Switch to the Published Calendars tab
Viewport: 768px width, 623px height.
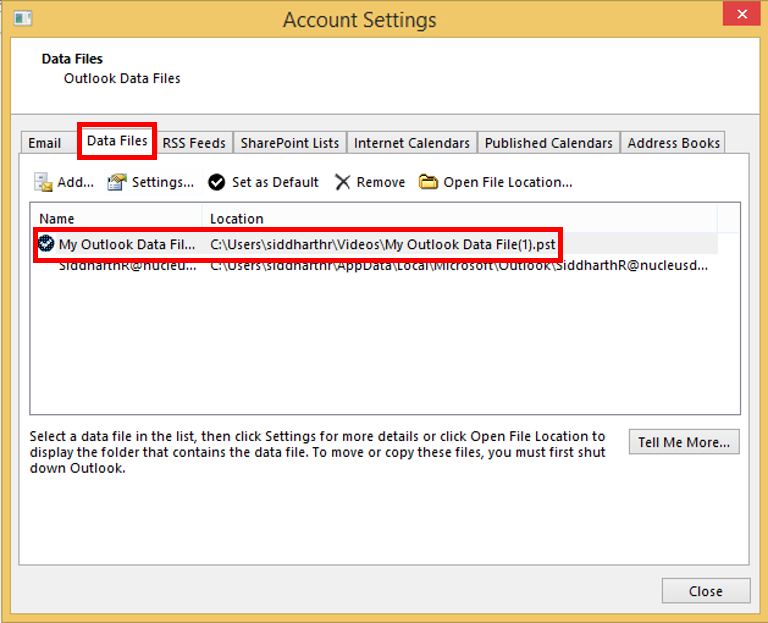549,143
